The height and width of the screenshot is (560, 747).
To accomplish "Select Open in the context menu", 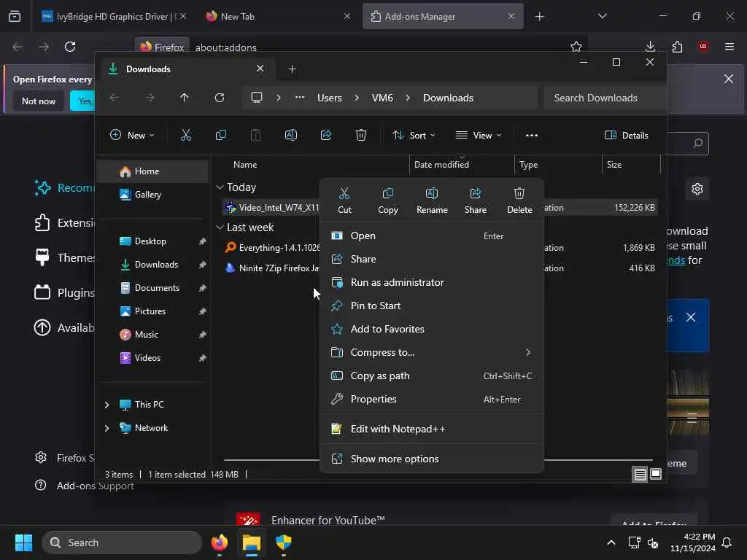I will point(432,236).
